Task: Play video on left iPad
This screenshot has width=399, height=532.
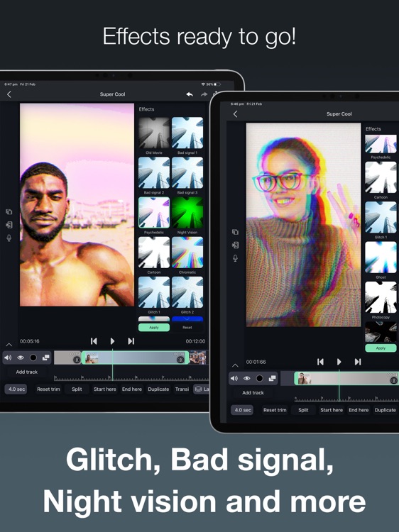Action: point(112,341)
